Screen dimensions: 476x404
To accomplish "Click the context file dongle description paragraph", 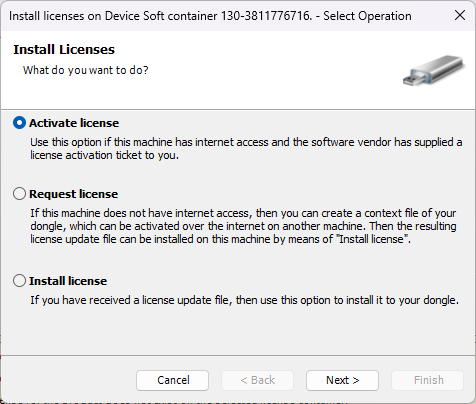I will tap(243, 226).
